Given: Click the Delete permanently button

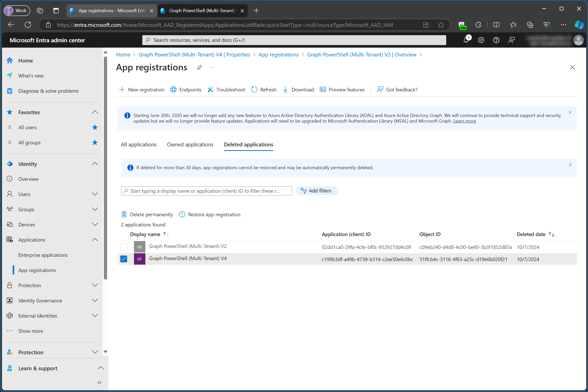Looking at the screenshot, I should (x=148, y=214).
